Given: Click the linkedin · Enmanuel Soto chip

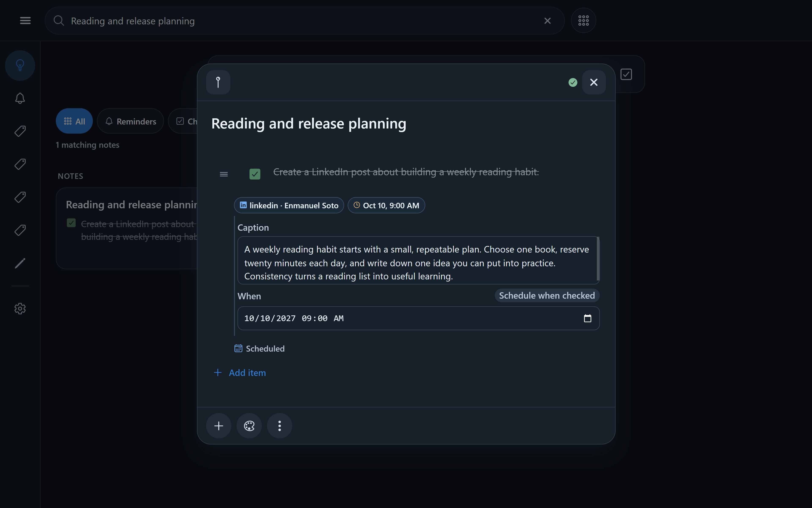Looking at the screenshot, I should point(289,205).
